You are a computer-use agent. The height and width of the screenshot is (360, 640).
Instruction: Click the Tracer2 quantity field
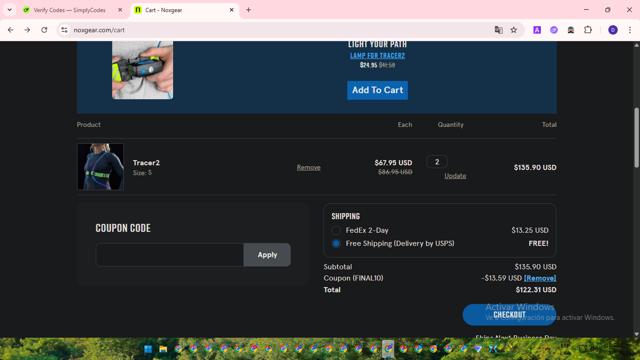[437, 162]
